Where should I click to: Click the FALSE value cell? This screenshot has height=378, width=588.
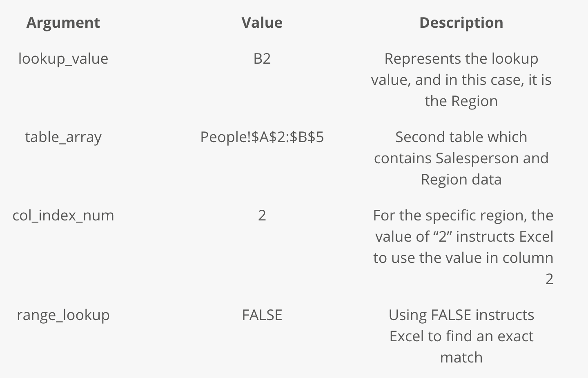262,315
